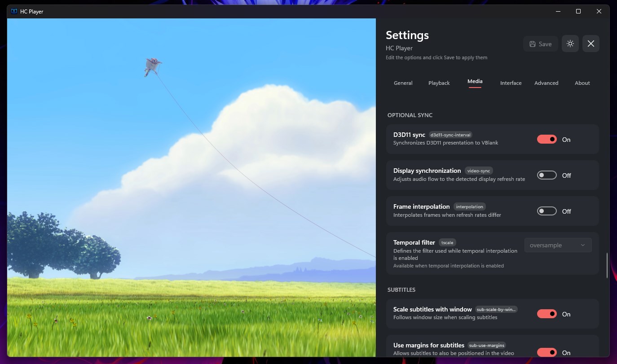Click the Settings title text
617x364 pixels.
pos(407,35)
